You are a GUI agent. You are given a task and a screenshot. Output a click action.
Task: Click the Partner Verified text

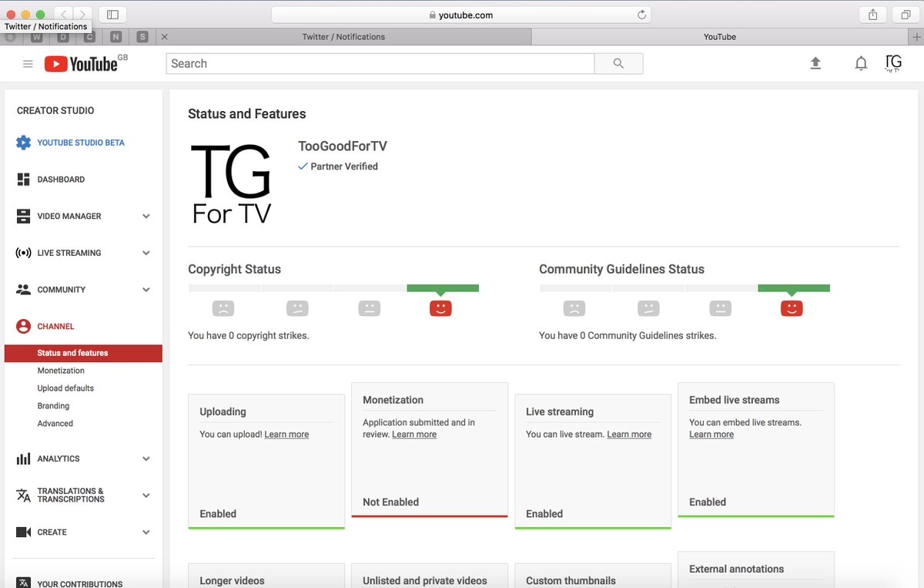click(344, 166)
